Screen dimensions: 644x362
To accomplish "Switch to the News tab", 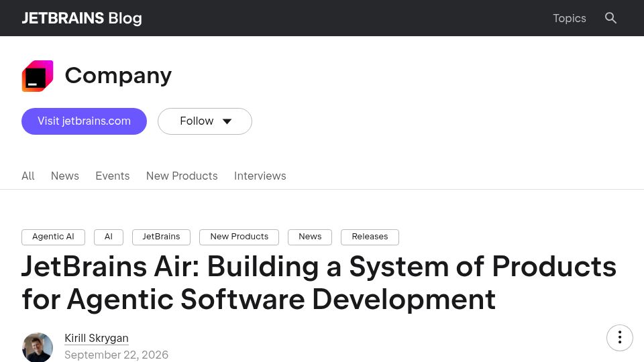I will [x=65, y=176].
